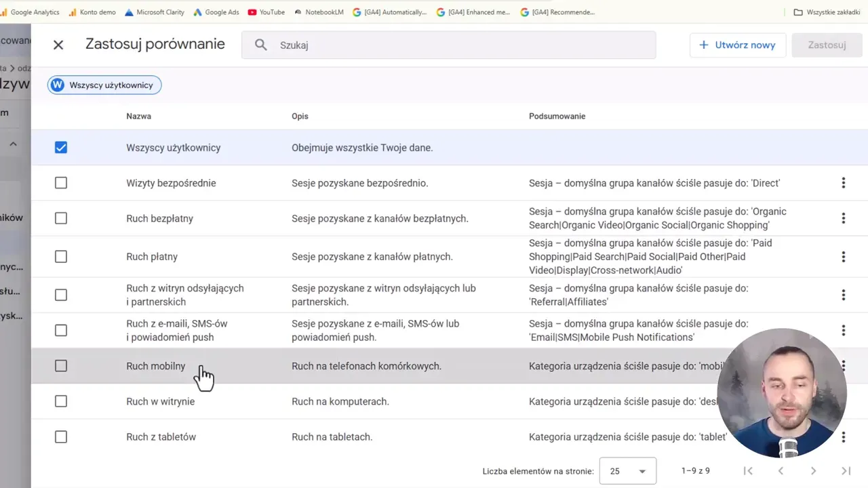Viewport: 868px width, 488px height.
Task: Collapse chevron in left background sidebar
Action: point(13,144)
